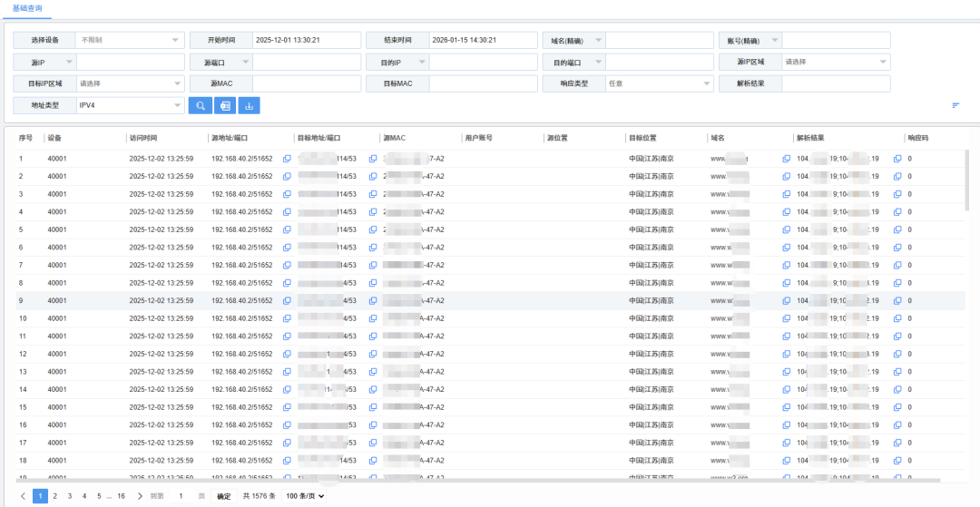Click the 解析结果 input field
This screenshot has width=980, height=507.
836,83
